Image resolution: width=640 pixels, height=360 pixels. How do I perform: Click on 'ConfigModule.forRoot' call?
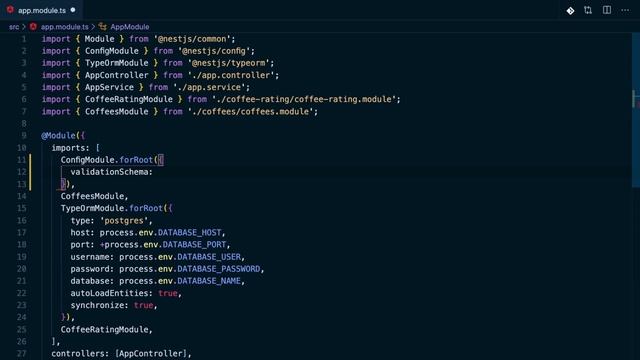(x=107, y=160)
